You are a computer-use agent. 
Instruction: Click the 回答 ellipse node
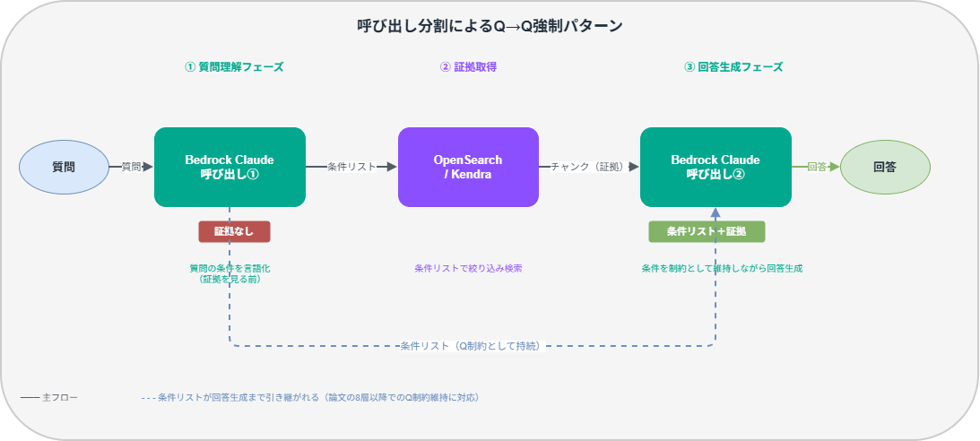point(885,167)
